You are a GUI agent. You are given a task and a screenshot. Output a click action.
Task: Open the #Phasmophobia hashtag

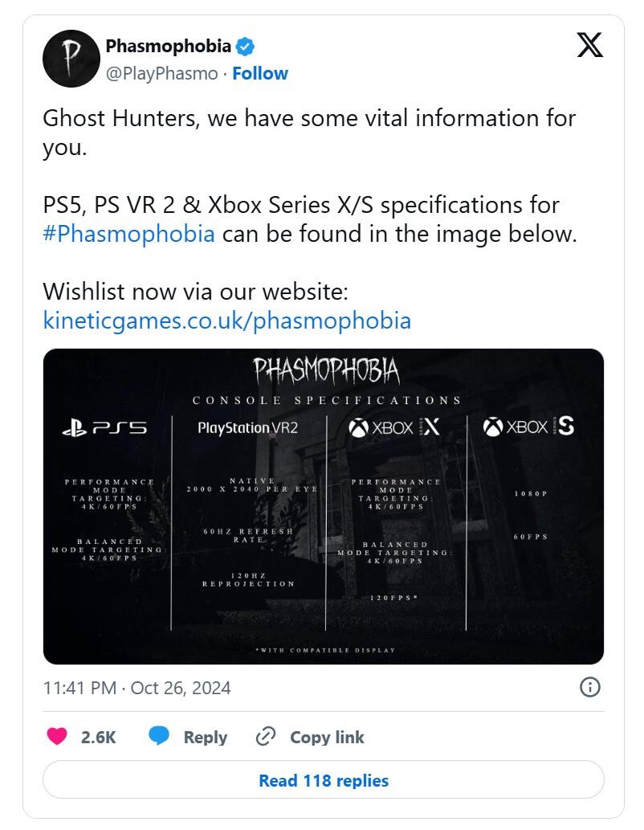pyautogui.click(x=128, y=234)
